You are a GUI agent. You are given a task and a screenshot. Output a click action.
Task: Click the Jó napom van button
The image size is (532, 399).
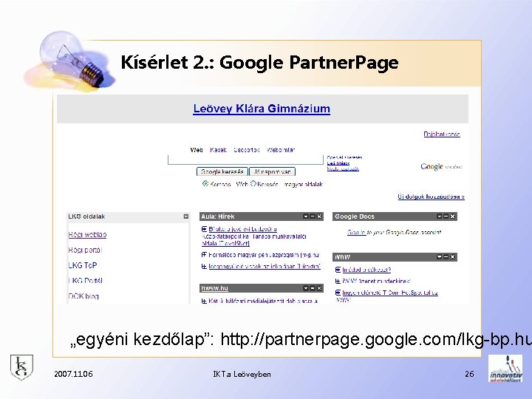tap(272, 171)
